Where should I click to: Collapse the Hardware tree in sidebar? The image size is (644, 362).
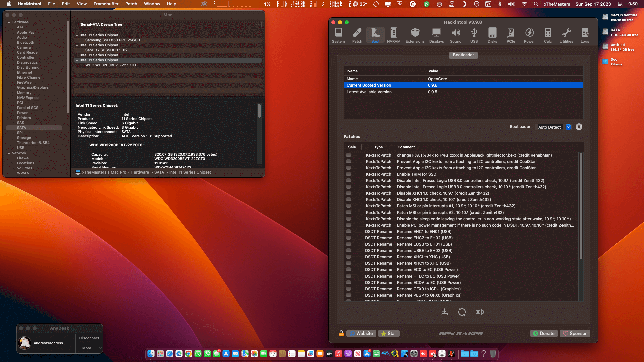pyautogui.click(x=9, y=22)
